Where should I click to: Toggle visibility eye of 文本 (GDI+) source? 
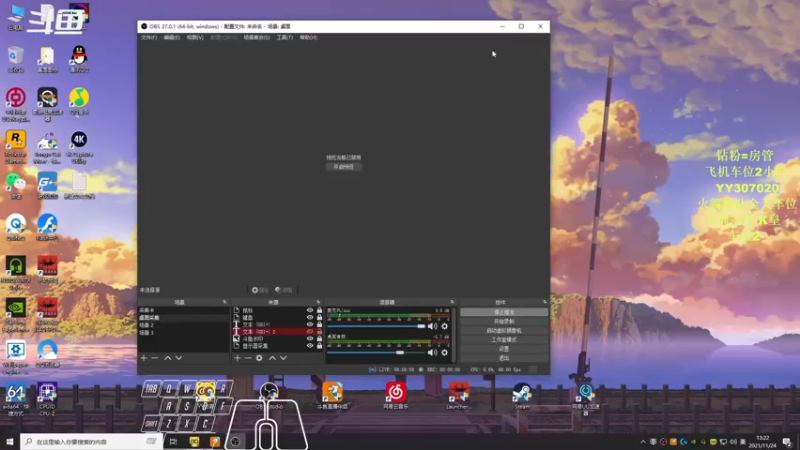pyautogui.click(x=310, y=324)
